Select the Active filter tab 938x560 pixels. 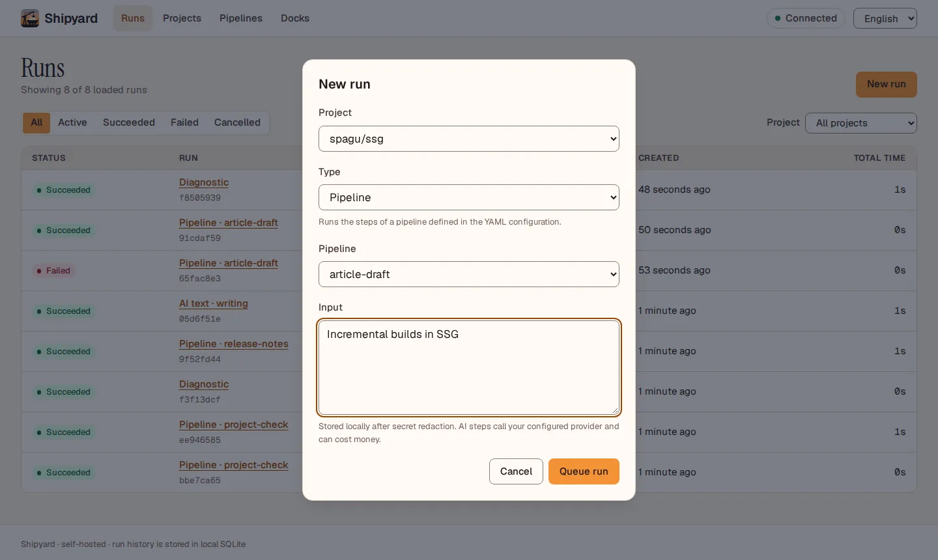pyautogui.click(x=72, y=122)
